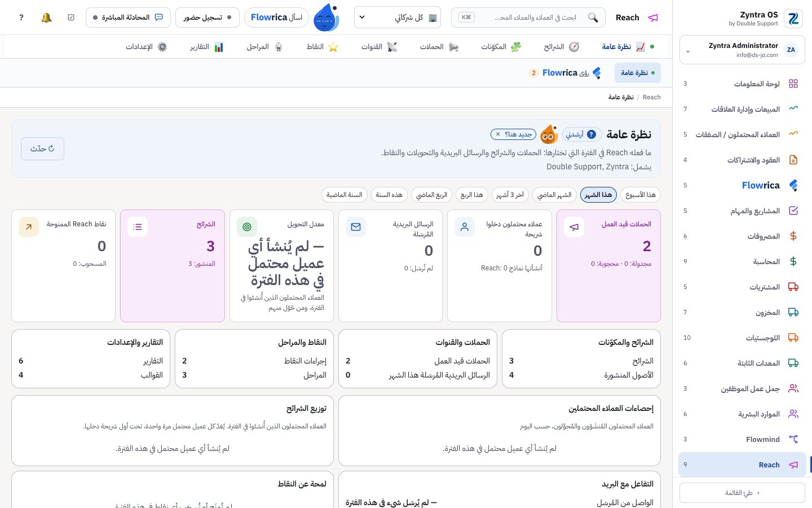Click the Flowrica water-drop mascot icon
Viewport: 812px width, 508px height.
326,17
